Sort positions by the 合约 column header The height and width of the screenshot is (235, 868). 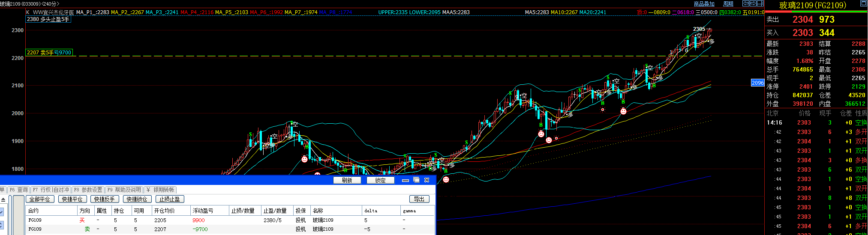[51, 211]
